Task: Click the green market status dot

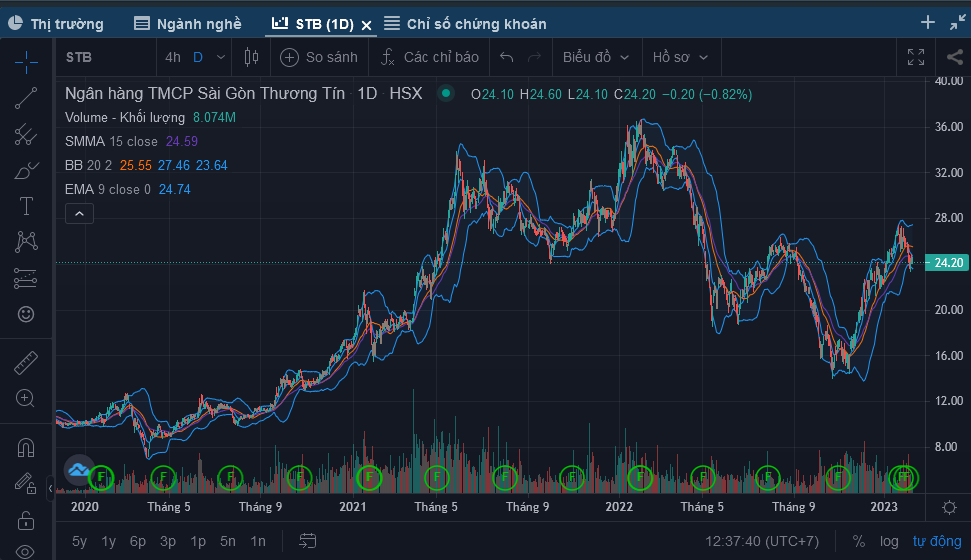Action: point(446,94)
